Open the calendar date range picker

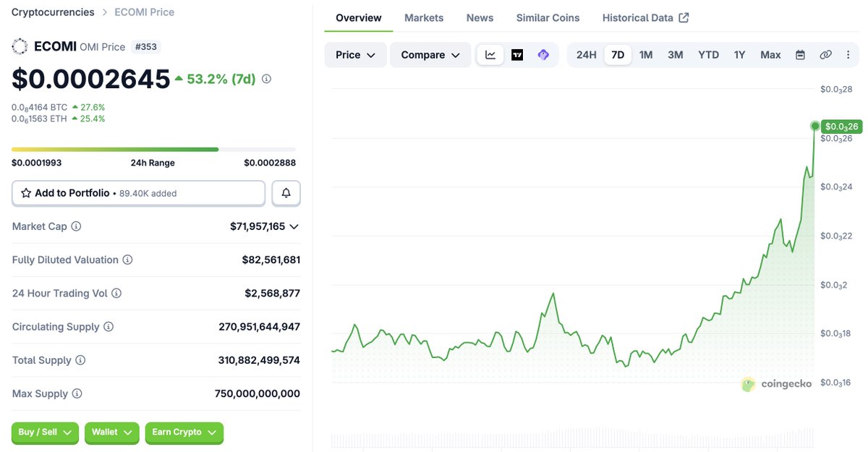(800, 55)
